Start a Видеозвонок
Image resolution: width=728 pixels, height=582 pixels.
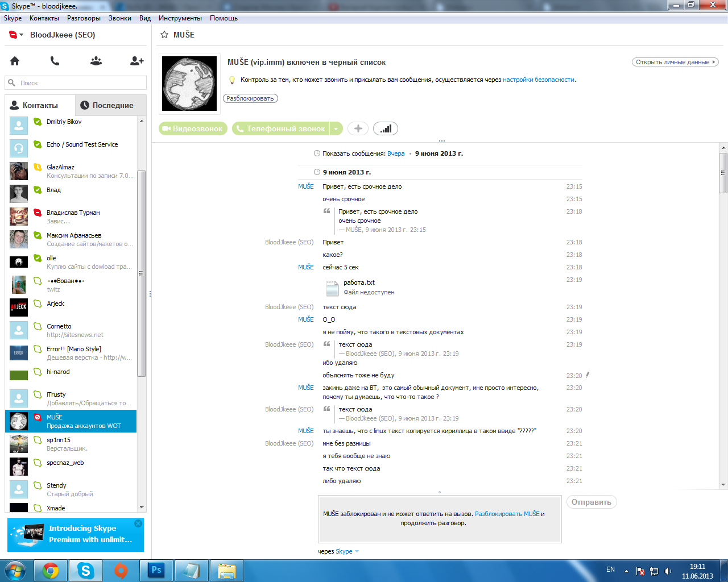[193, 128]
